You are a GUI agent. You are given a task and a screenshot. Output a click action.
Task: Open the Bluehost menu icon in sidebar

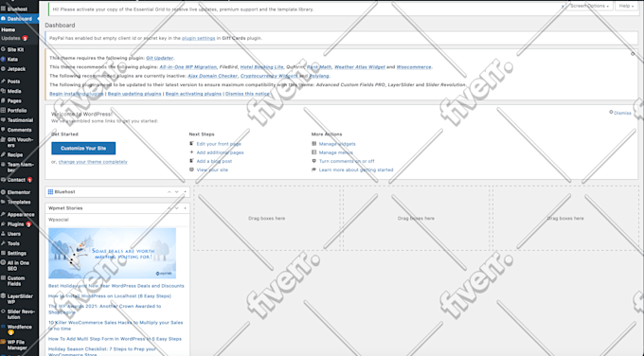(3, 9)
